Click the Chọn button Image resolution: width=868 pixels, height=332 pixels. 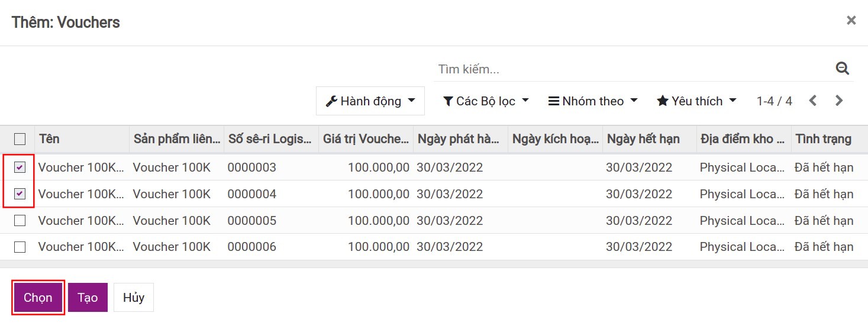(38, 297)
